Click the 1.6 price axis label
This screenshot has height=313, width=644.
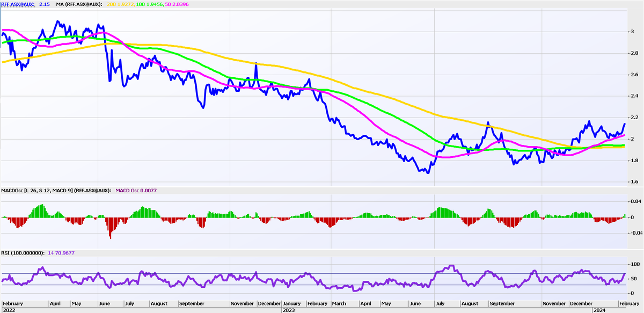[635, 182]
